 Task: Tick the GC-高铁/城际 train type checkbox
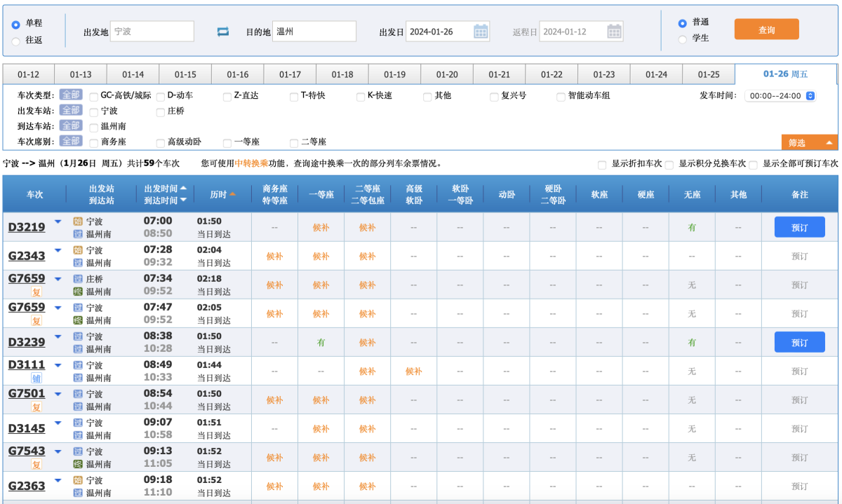(94, 97)
